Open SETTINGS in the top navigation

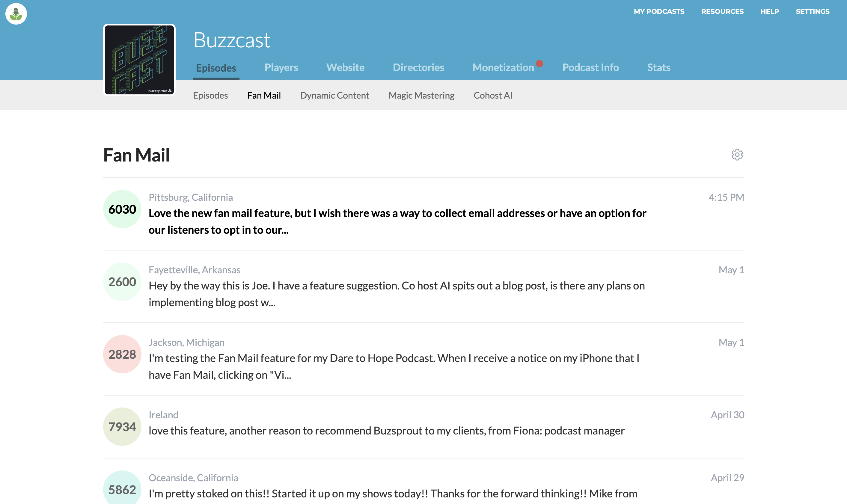pyautogui.click(x=812, y=11)
